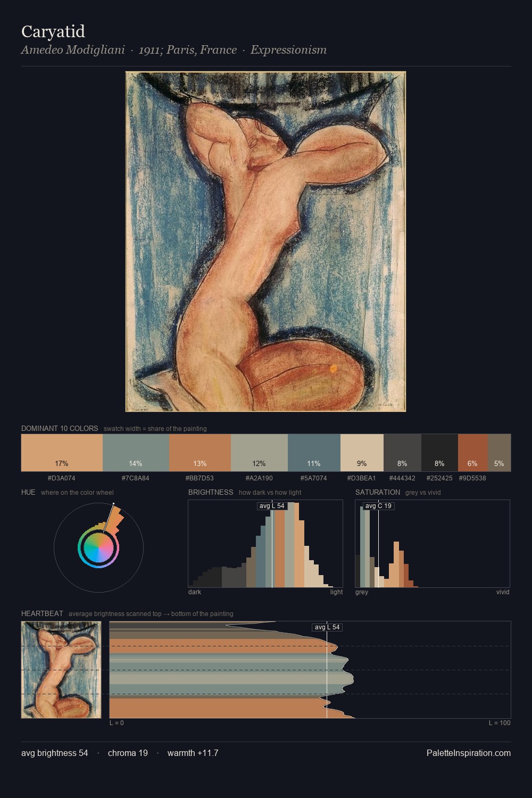532x798 pixels.
Task: Click the 'DOMINANT 10 COLORS' heading
Action: pos(60,428)
